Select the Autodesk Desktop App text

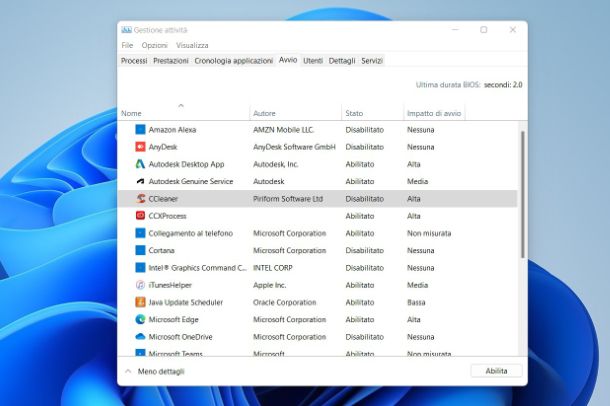186,164
